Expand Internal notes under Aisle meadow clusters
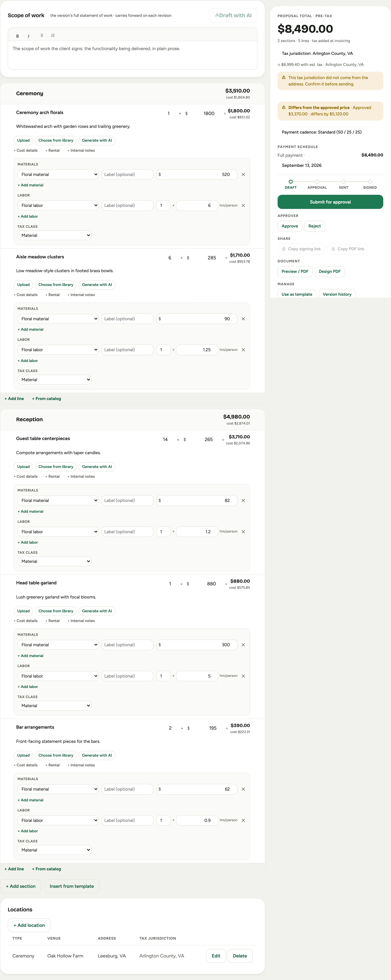 point(81,295)
